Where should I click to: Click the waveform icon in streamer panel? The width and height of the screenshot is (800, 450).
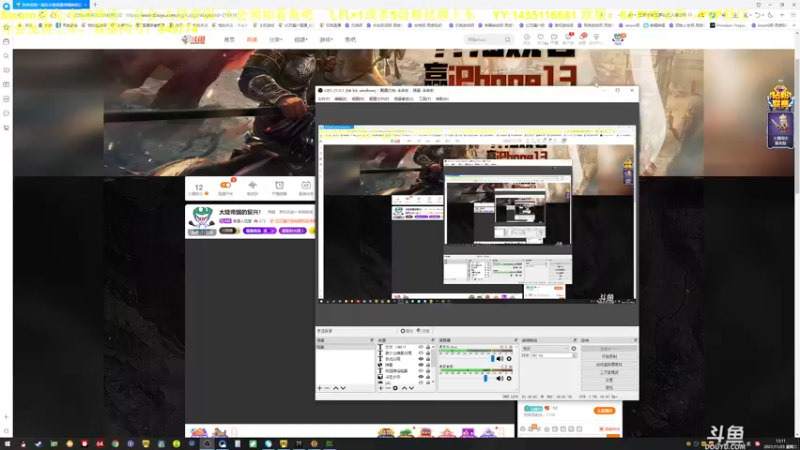pyautogui.click(x=253, y=185)
